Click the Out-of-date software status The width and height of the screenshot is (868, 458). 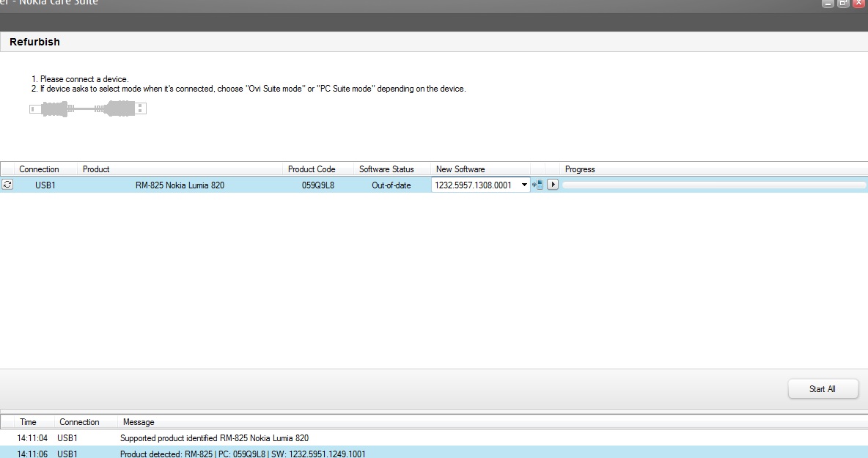tap(391, 185)
